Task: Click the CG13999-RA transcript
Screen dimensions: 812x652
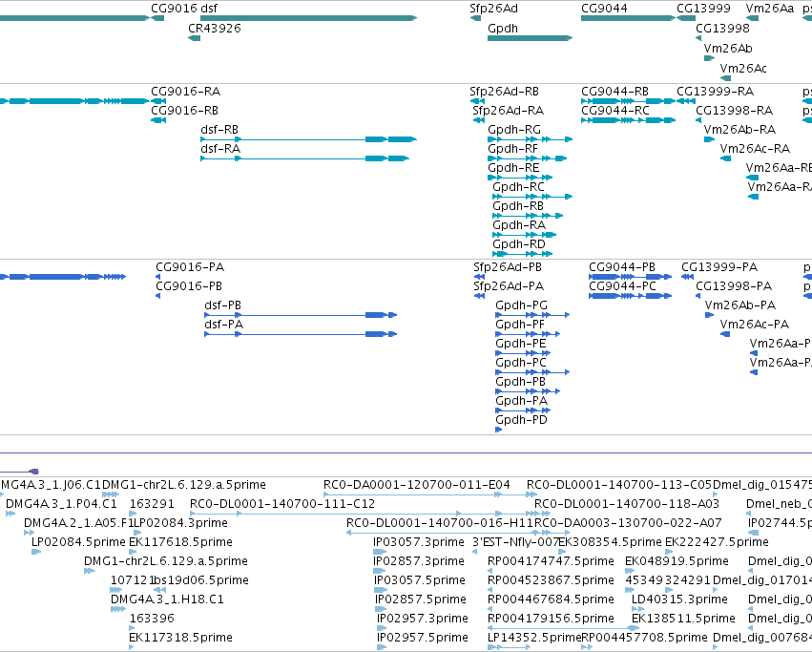Action: [686, 101]
